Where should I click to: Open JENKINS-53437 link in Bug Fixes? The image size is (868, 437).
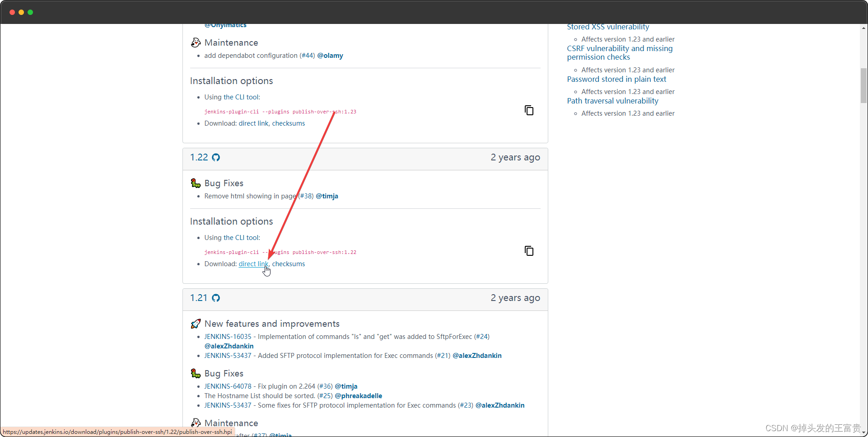[x=228, y=405]
